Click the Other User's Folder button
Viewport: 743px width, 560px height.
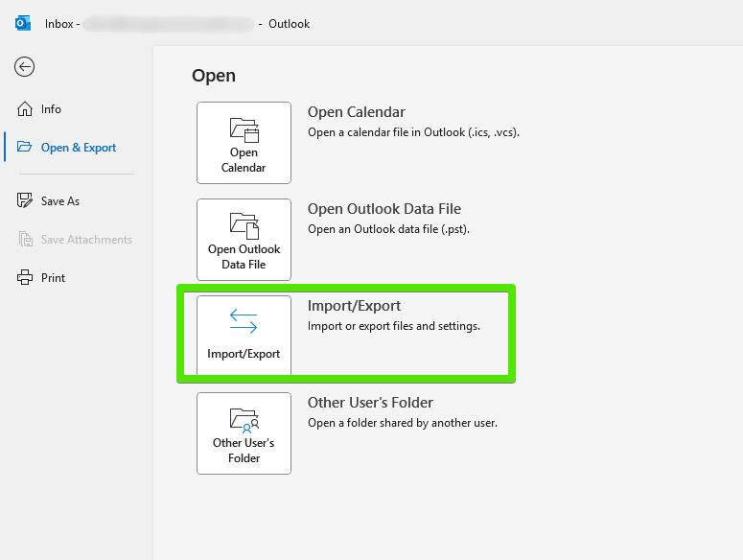point(244,433)
